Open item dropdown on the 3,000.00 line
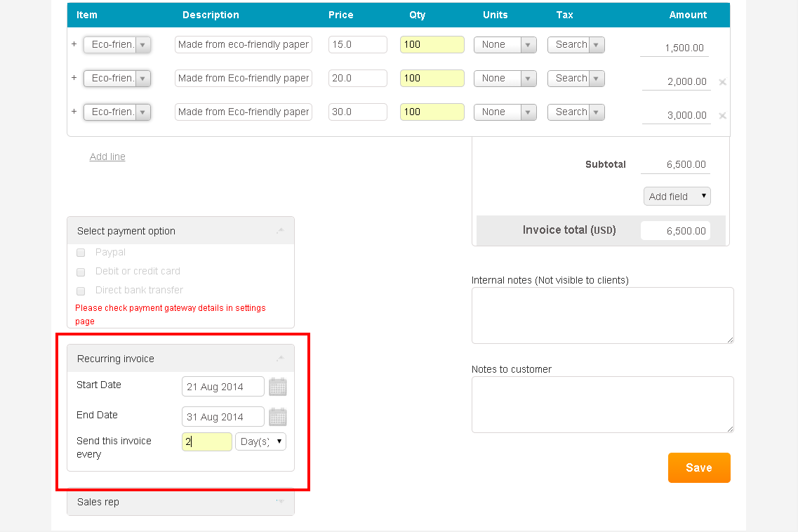The height and width of the screenshot is (532, 798). pos(117,112)
